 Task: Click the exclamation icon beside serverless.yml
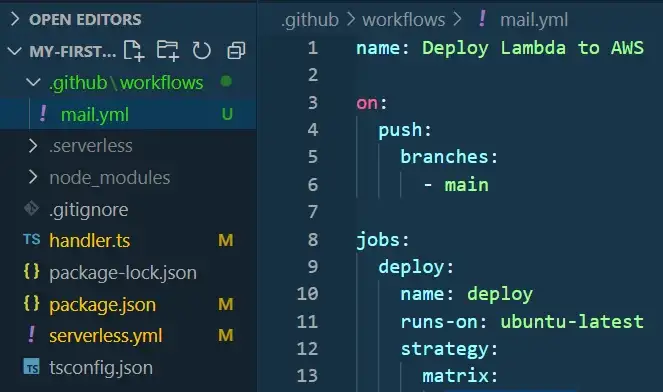[32, 335]
